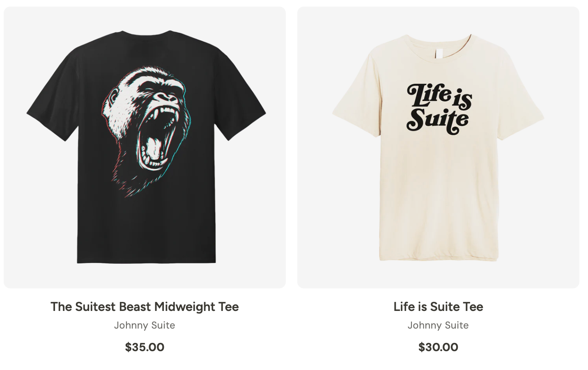Click the $30.00 price label

[438, 347]
